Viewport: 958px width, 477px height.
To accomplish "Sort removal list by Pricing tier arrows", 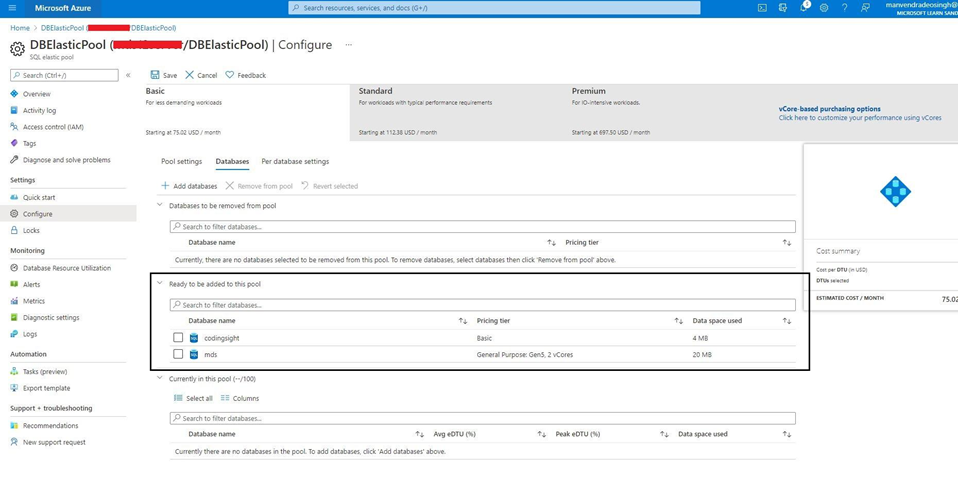I will 787,243.
